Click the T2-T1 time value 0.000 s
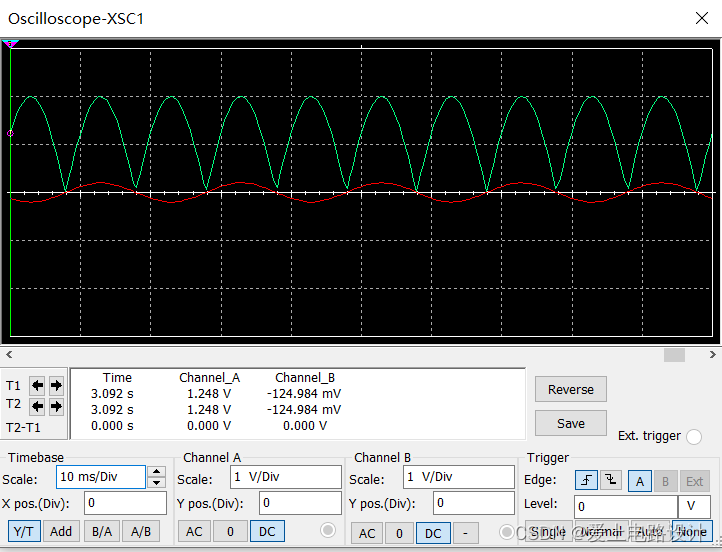 (x=112, y=426)
